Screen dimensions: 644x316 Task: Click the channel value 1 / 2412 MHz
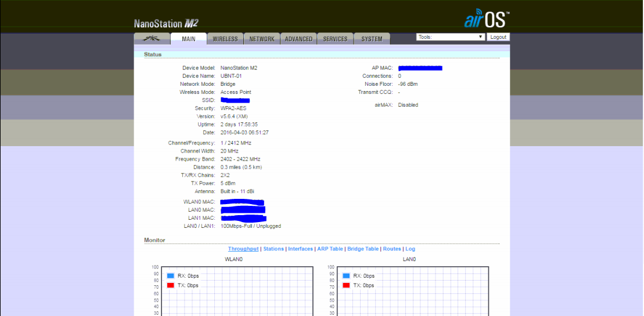coord(236,143)
